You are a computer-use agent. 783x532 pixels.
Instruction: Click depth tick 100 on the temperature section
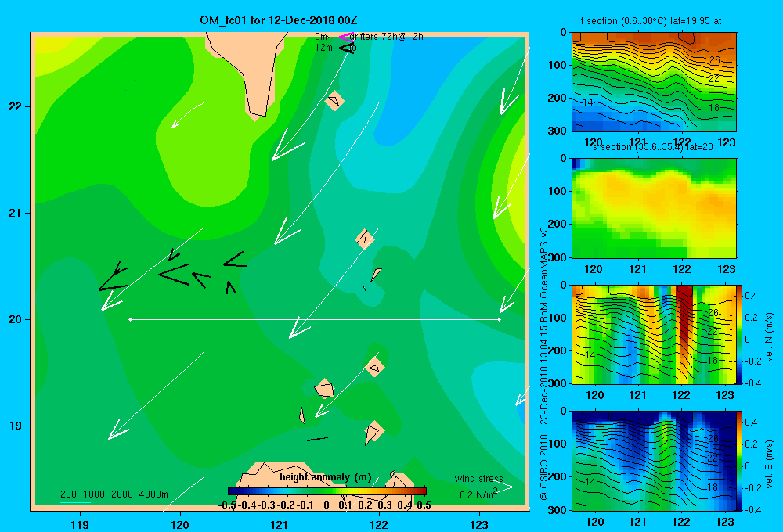click(556, 65)
